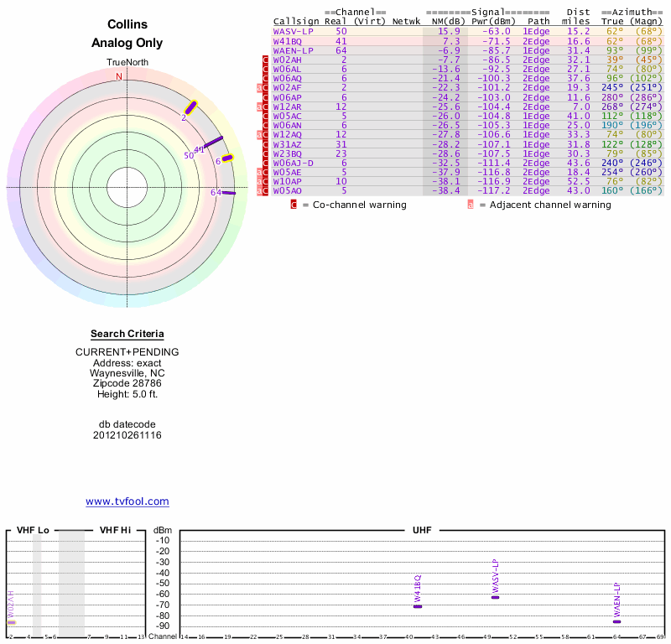The image size is (671, 644).
Task: Click the adjacent channel icon beside W05AO
Action: [x=259, y=191]
